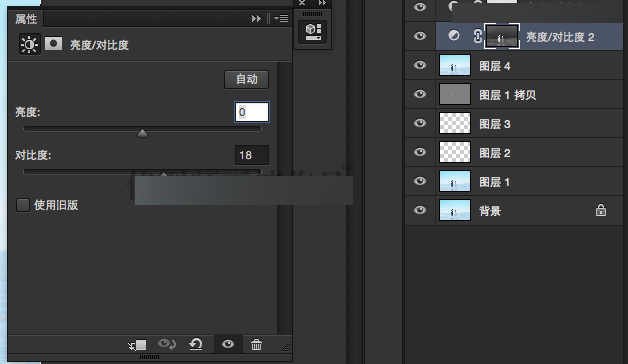The height and width of the screenshot is (364, 628).
Task: Select the 属性 tab
Action: click(26, 19)
